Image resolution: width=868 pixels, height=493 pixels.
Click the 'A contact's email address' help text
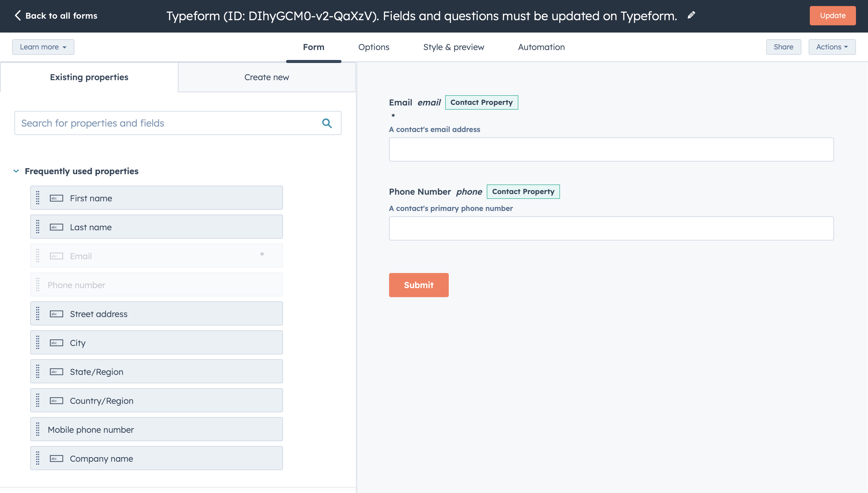tap(434, 129)
